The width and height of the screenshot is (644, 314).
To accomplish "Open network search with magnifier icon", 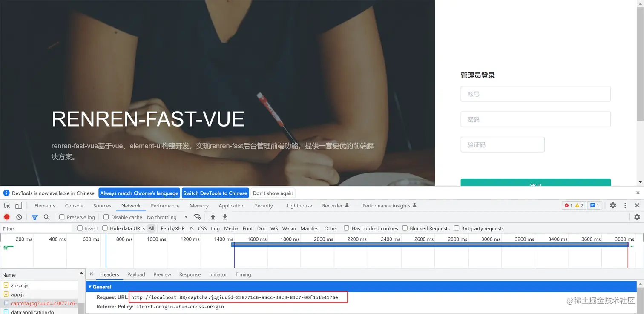I will click(x=47, y=217).
